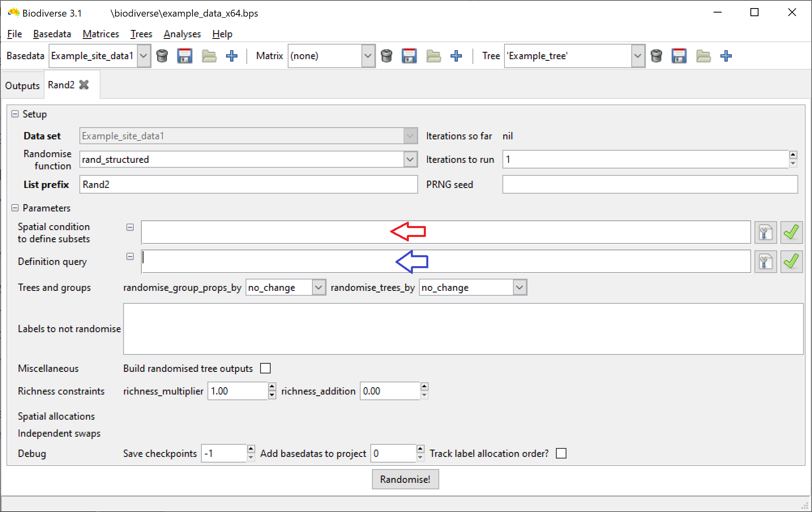Save the current basedata
This screenshot has height=512, width=812.
coord(185,56)
